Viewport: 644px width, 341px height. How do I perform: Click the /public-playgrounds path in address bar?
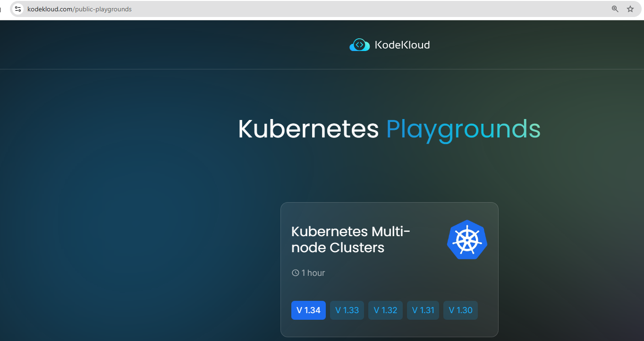point(102,9)
